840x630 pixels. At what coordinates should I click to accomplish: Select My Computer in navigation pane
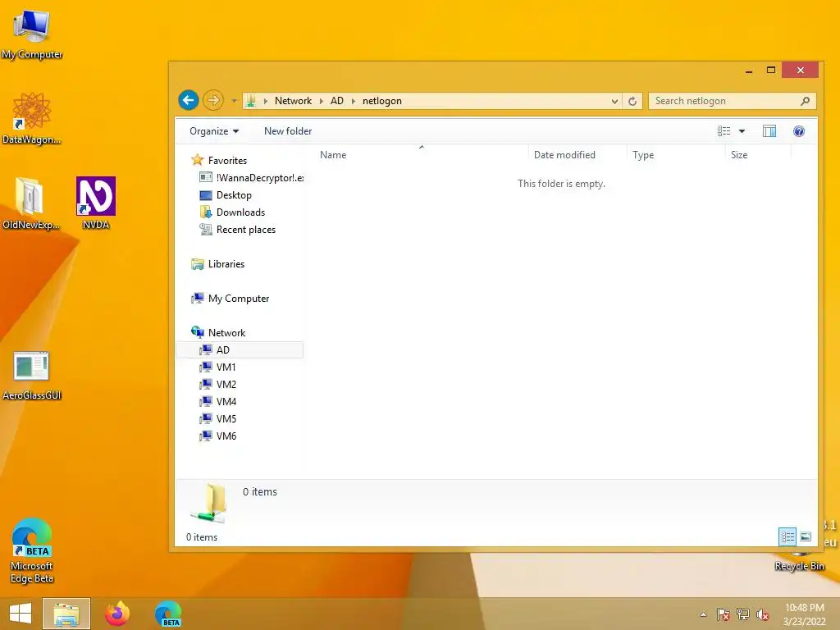tap(239, 299)
